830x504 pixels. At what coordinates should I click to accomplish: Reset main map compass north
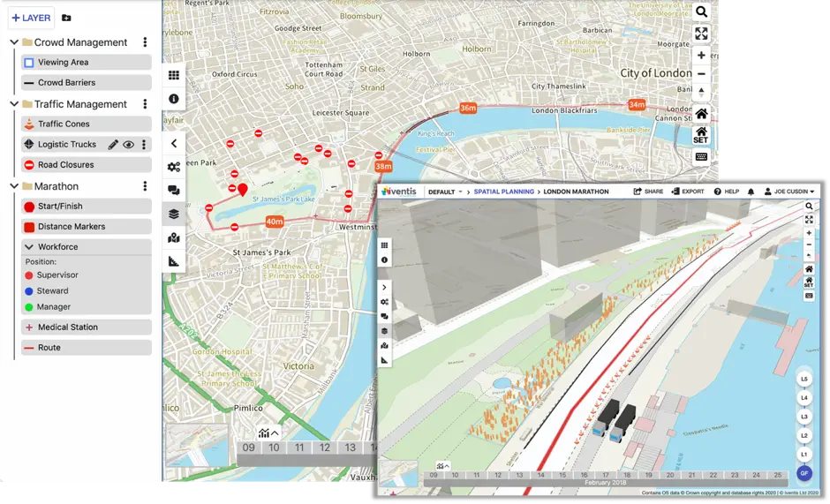tap(701, 93)
